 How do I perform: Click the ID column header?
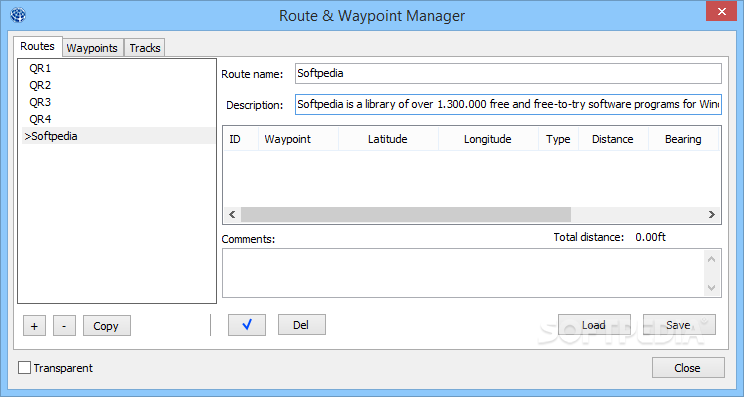point(241,139)
